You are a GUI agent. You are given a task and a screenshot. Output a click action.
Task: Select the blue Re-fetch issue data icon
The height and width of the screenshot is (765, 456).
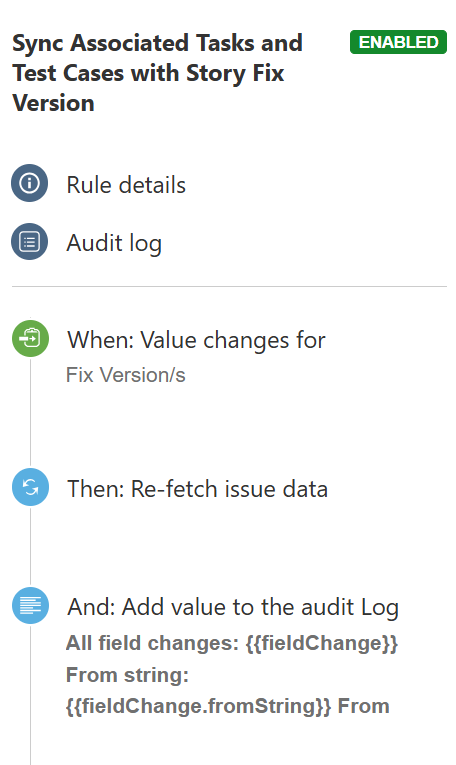click(30, 487)
